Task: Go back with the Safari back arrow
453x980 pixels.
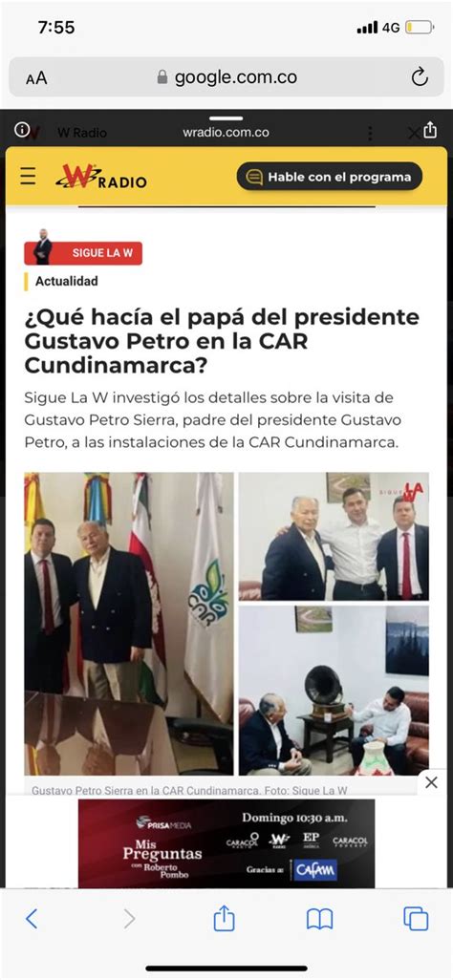Action: tap(32, 919)
